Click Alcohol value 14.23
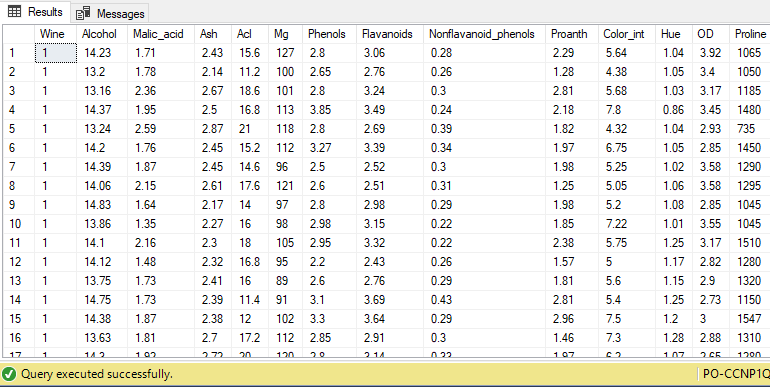Screen dimensions: 770x387 [x=98, y=53]
